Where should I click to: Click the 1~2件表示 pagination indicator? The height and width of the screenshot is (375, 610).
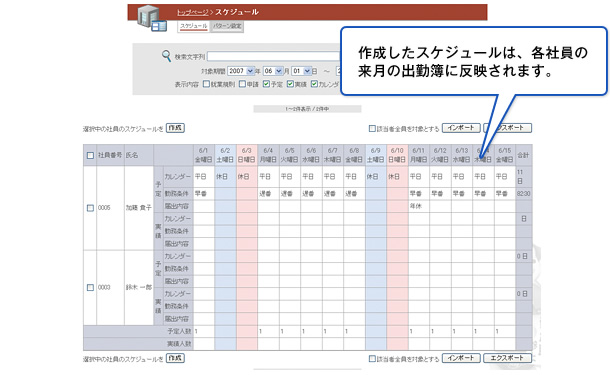pos(307,109)
